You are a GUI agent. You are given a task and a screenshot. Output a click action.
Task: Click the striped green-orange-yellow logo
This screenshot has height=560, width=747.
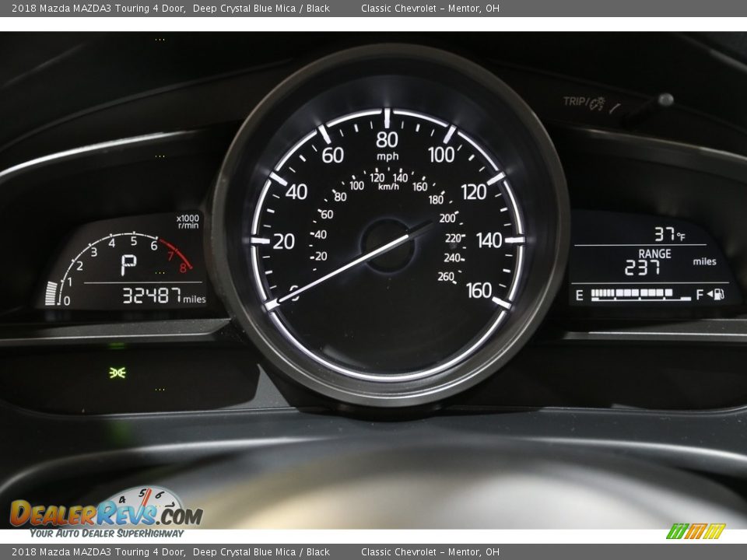click(x=696, y=531)
